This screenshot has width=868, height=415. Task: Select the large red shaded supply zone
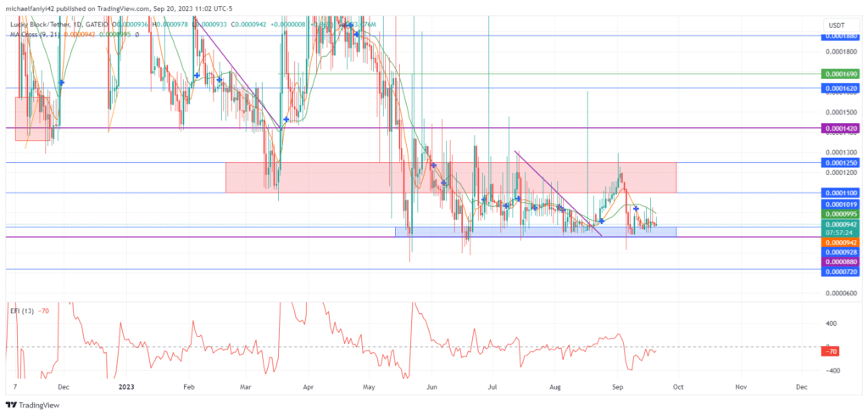451,177
